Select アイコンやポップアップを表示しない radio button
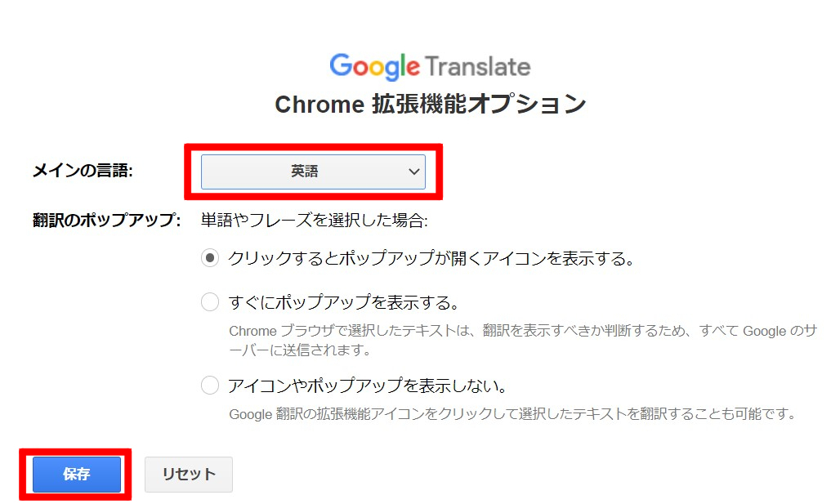Screen dimensions: 831x504 click(210, 386)
